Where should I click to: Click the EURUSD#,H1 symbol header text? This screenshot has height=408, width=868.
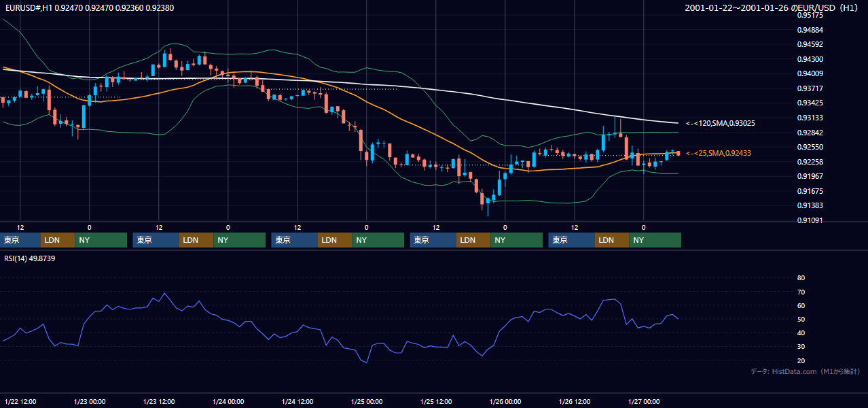89,7
